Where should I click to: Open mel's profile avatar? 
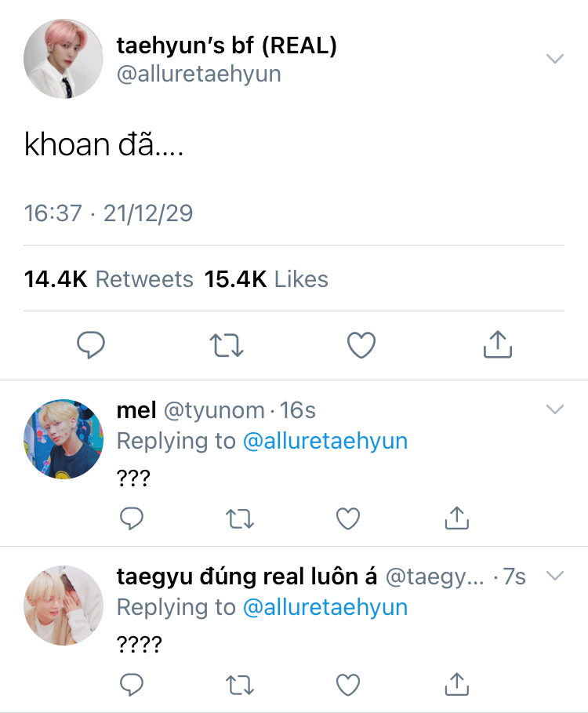click(64, 438)
